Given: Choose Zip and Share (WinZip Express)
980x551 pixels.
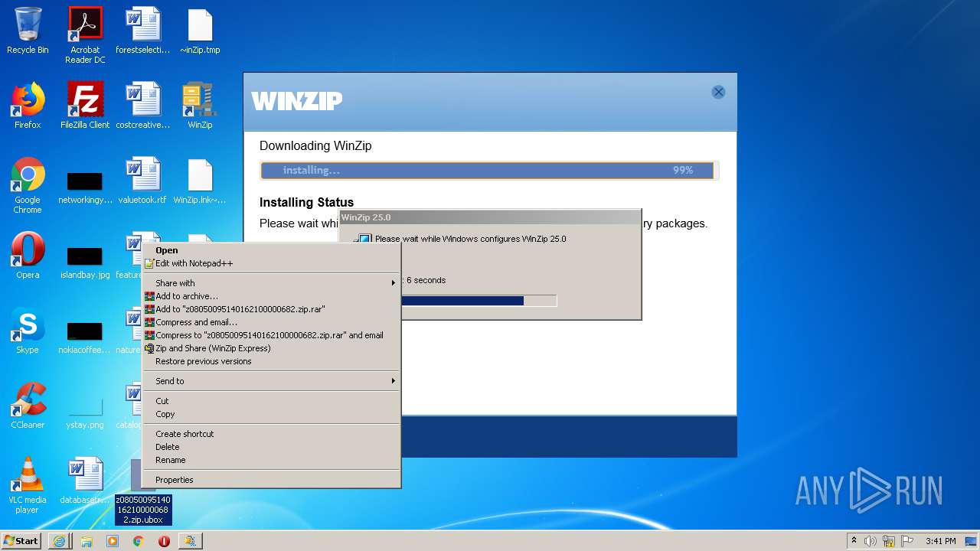Looking at the screenshot, I should tap(271, 348).
